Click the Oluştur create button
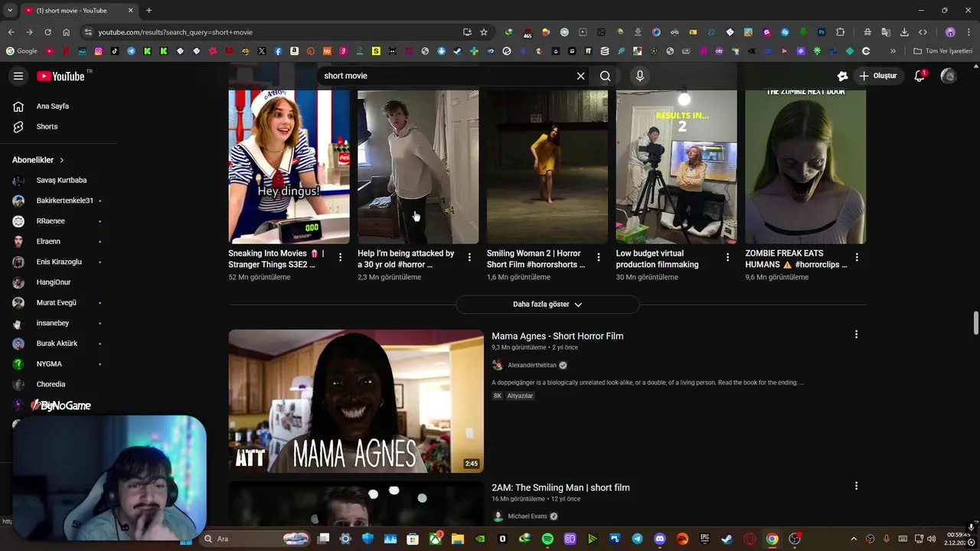 coord(878,76)
